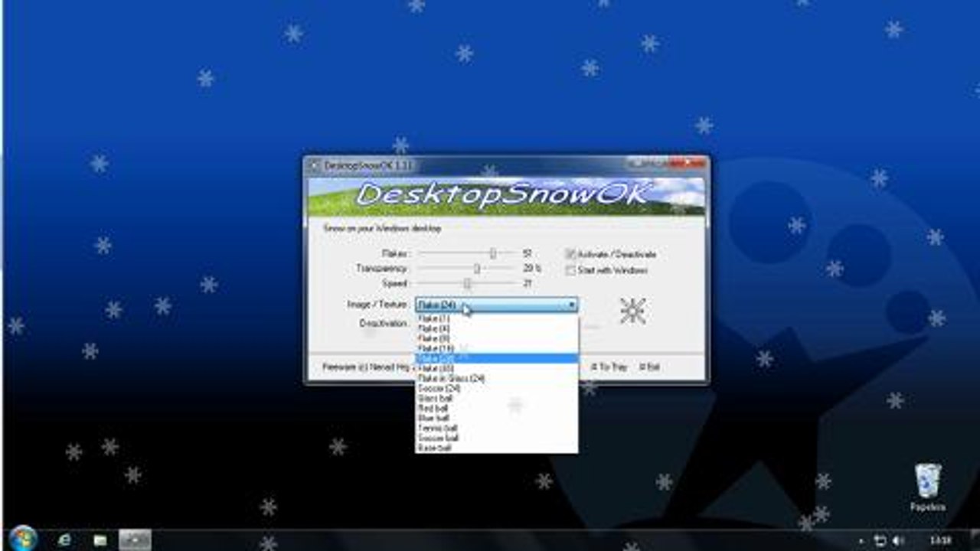Click the network icon in system tray
This screenshot has width=980, height=551.
(880, 541)
